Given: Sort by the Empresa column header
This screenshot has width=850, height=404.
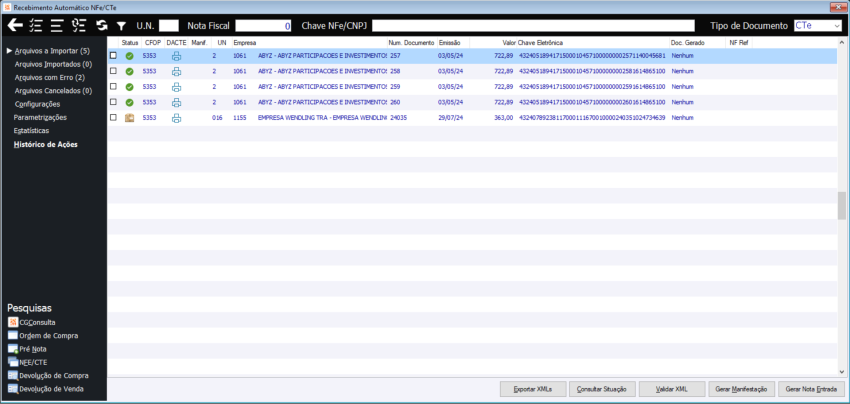Looking at the screenshot, I should click(x=309, y=42).
